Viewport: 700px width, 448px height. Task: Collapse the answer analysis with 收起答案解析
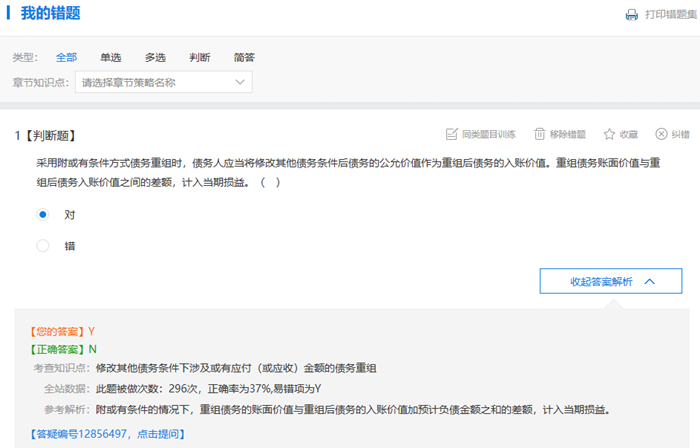coord(600,282)
